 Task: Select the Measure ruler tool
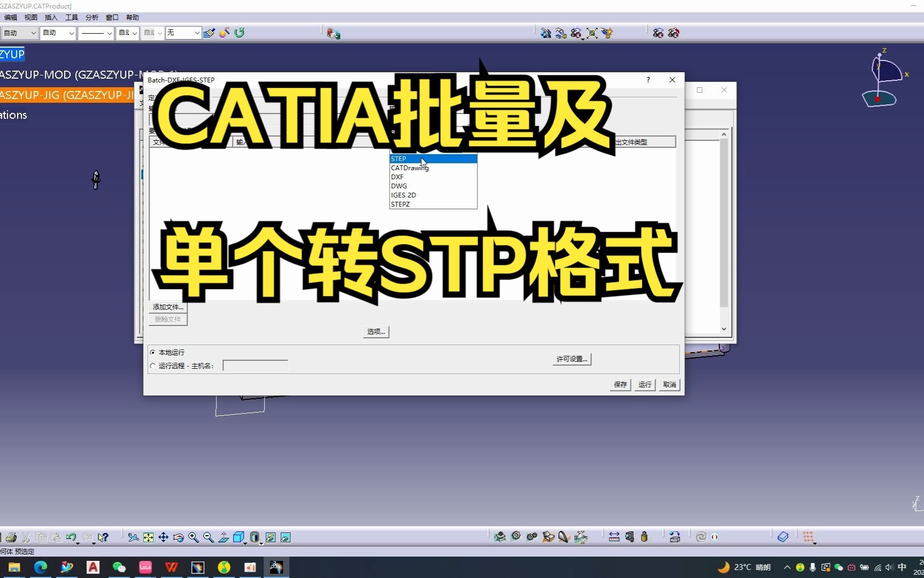coord(614,537)
